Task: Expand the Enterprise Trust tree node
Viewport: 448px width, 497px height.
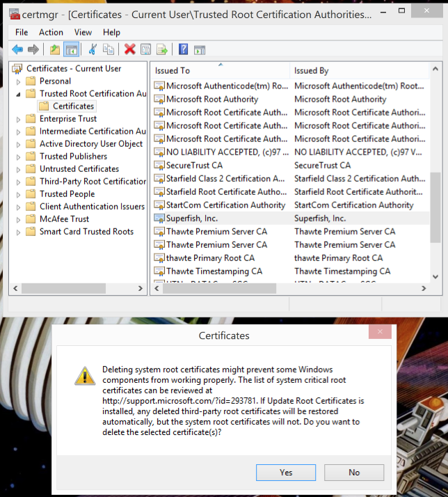Action: pos(19,119)
